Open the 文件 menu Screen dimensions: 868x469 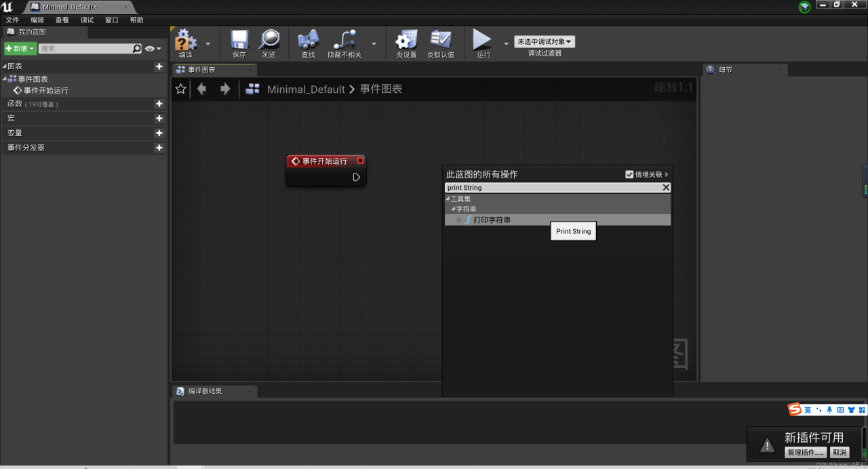[12, 20]
